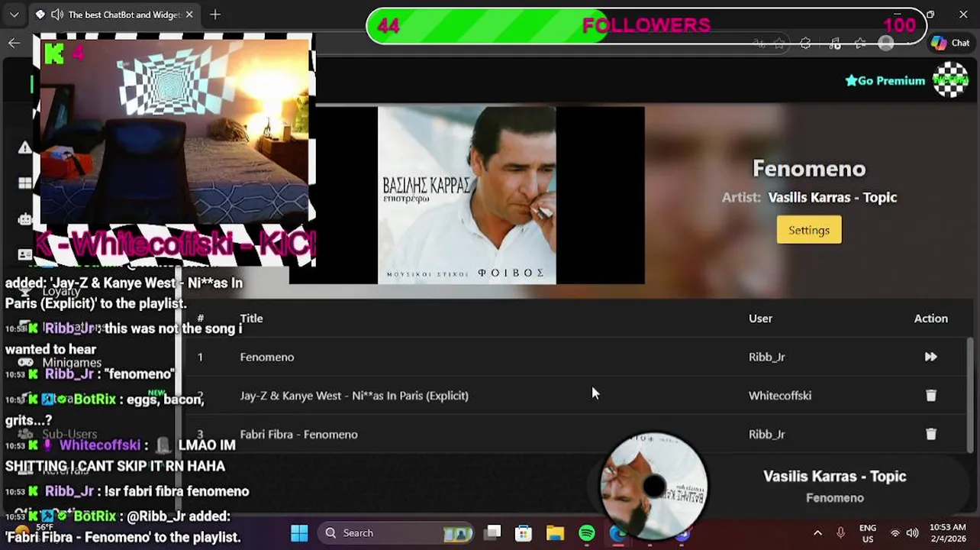Open Sub-Users in the sidebar

coord(69,434)
